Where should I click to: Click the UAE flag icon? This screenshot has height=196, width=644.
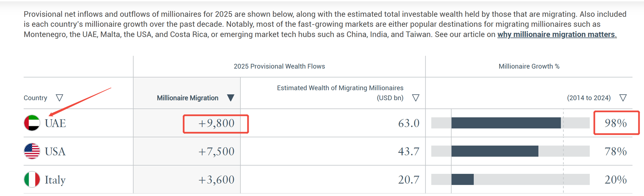(x=32, y=123)
